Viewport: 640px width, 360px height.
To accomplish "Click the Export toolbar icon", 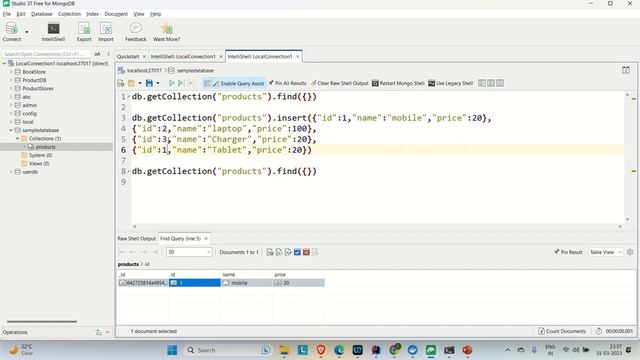I will point(84,32).
